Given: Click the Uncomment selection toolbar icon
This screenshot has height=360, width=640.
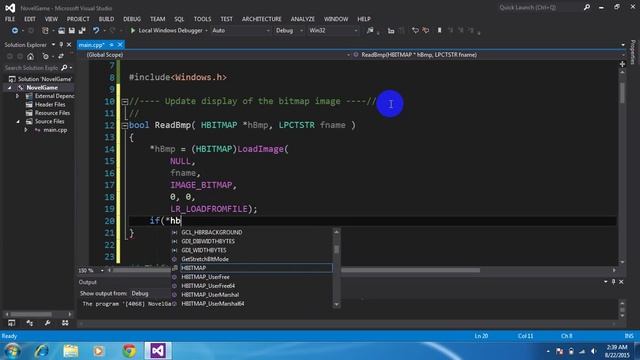Looking at the screenshot, I should pos(426,31).
